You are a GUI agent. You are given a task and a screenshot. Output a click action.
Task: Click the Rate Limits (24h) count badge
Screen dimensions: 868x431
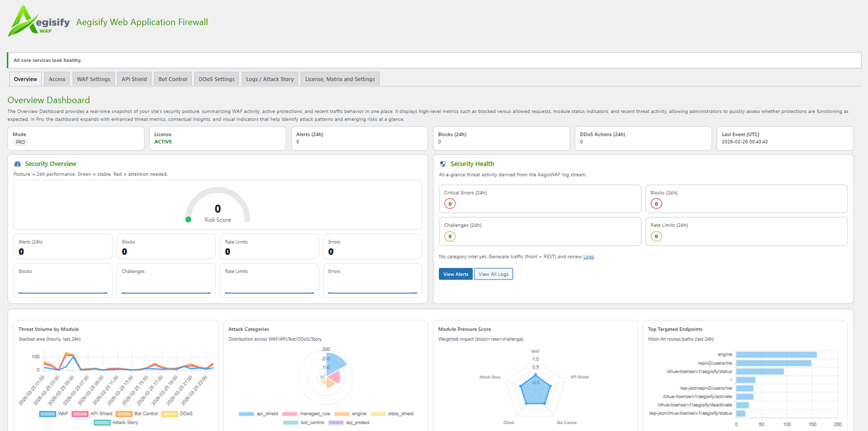(656, 237)
